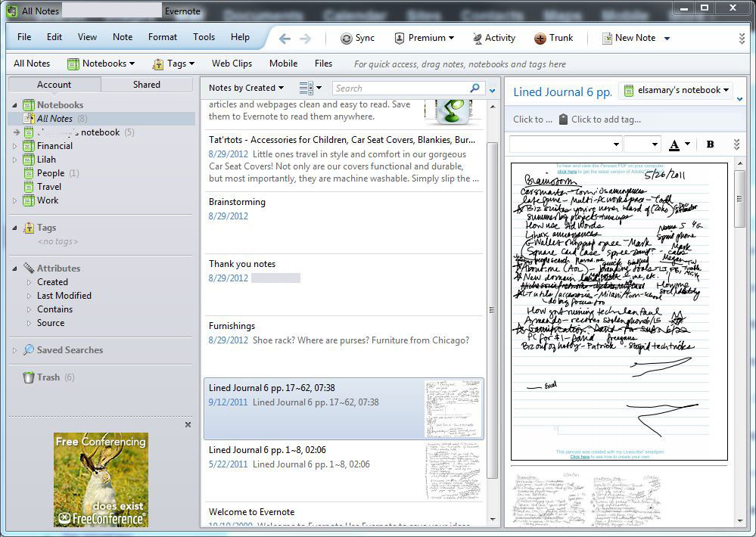Close the FreeConference ad panel
Screen dimensions: 756x537
(188, 425)
